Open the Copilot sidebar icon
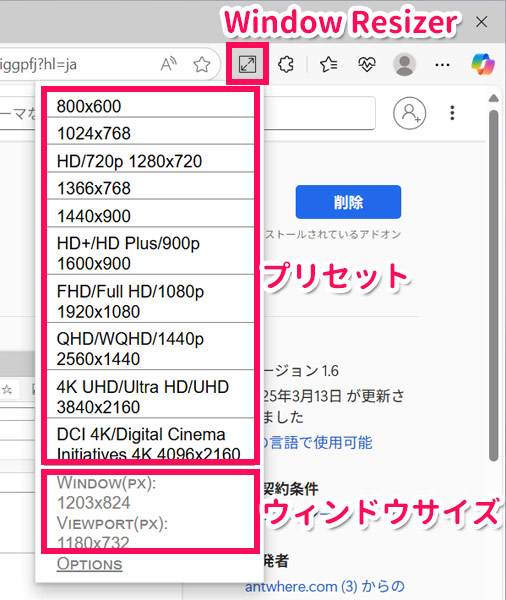Image resolution: width=506 pixels, height=600 pixels. [x=483, y=64]
